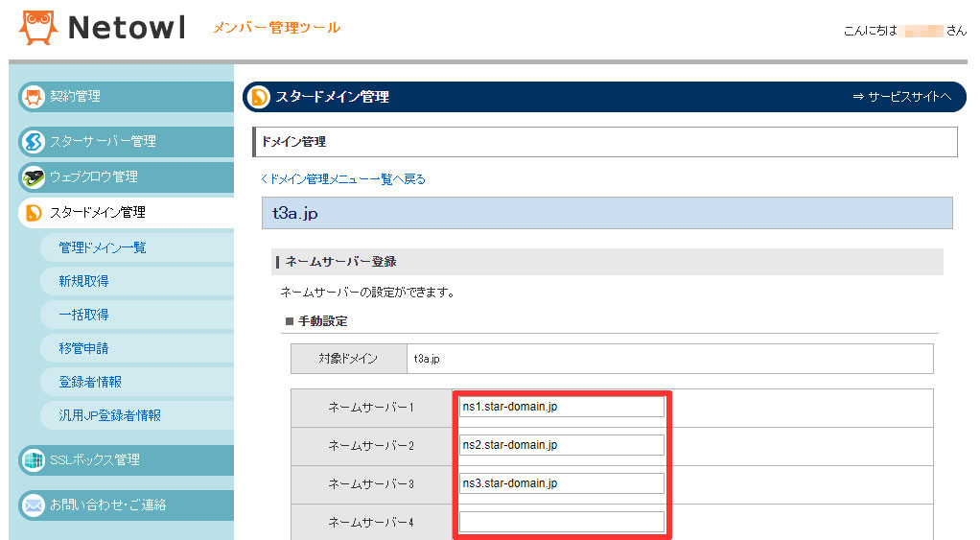Click the SSLボックス管理 box icon
Viewport: 980px width, 540px height.
[34, 460]
